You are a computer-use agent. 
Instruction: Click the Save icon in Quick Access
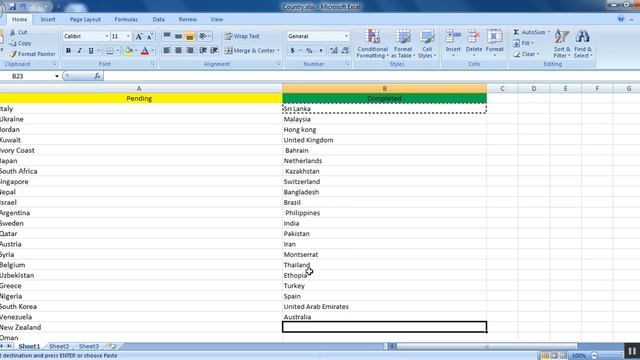[13, 7]
